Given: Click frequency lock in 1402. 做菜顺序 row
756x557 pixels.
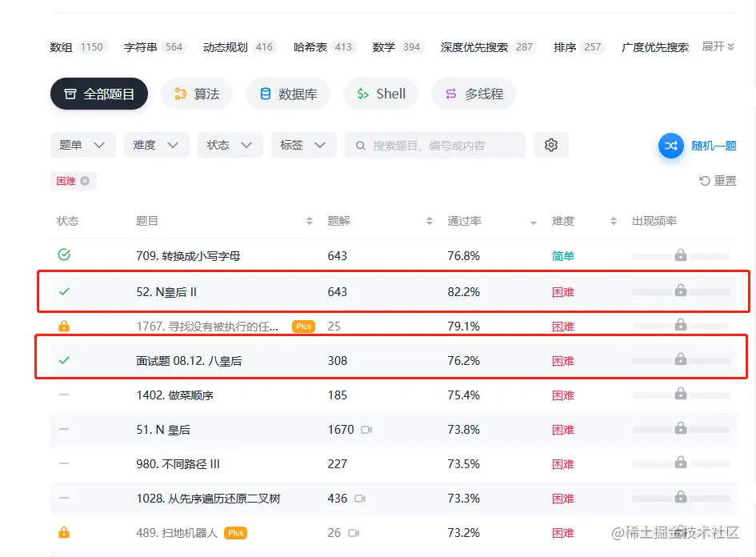Looking at the screenshot, I should tap(680, 394).
